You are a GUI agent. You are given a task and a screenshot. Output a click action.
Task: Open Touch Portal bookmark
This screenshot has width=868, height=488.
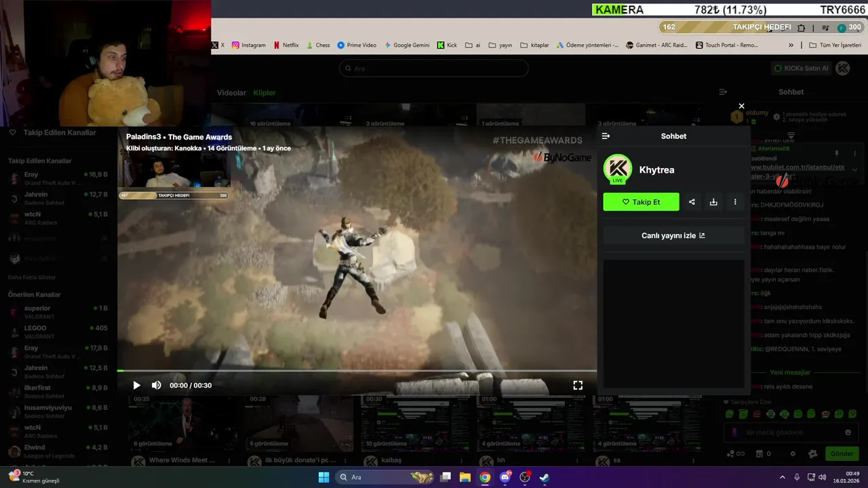727,45
